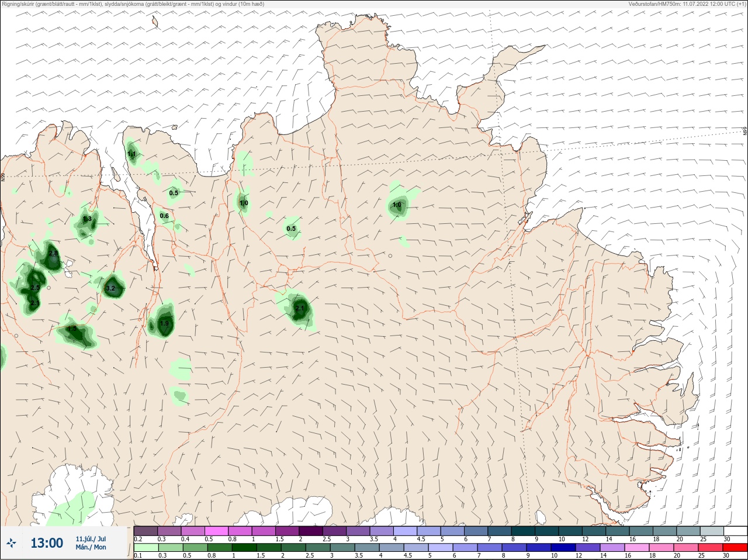Image resolution: width=748 pixels, height=560 pixels.
Task: Click the "0.4" label on the upper legend scale
Action: pyautogui.click(x=185, y=539)
